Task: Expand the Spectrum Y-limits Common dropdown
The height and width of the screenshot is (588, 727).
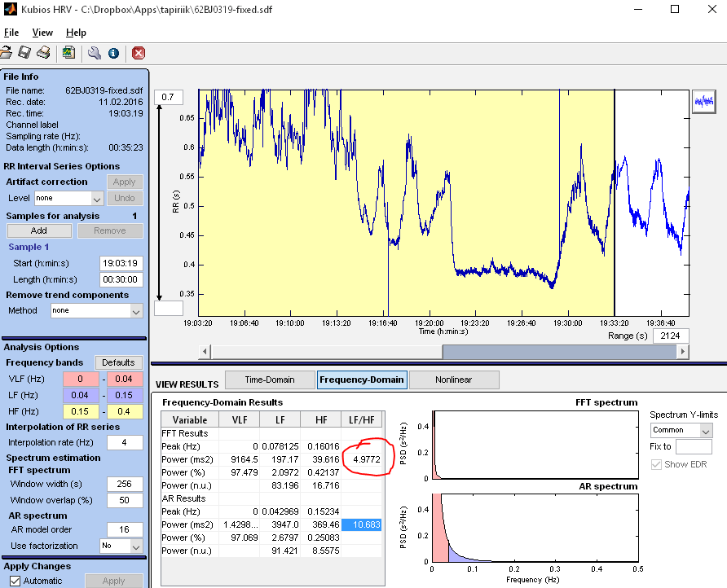Action: point(681,430)
